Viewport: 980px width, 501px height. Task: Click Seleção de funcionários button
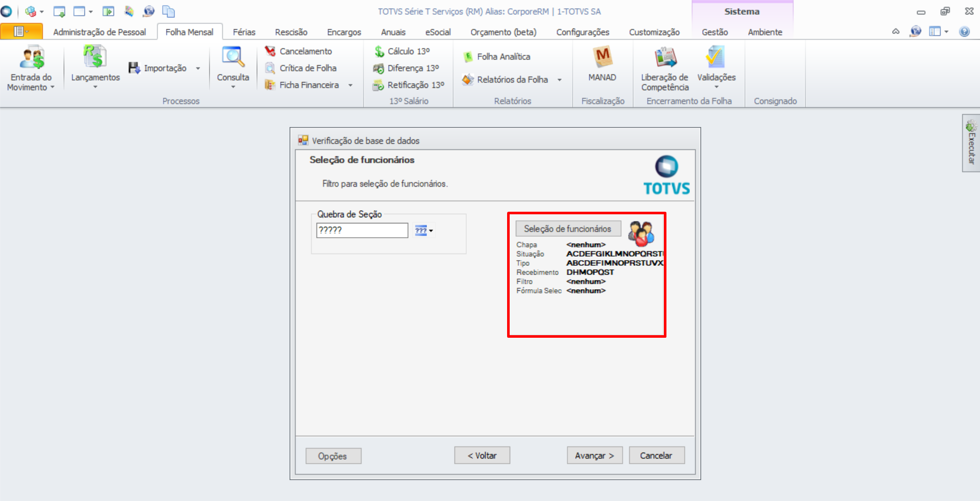(x=568, y=229)
